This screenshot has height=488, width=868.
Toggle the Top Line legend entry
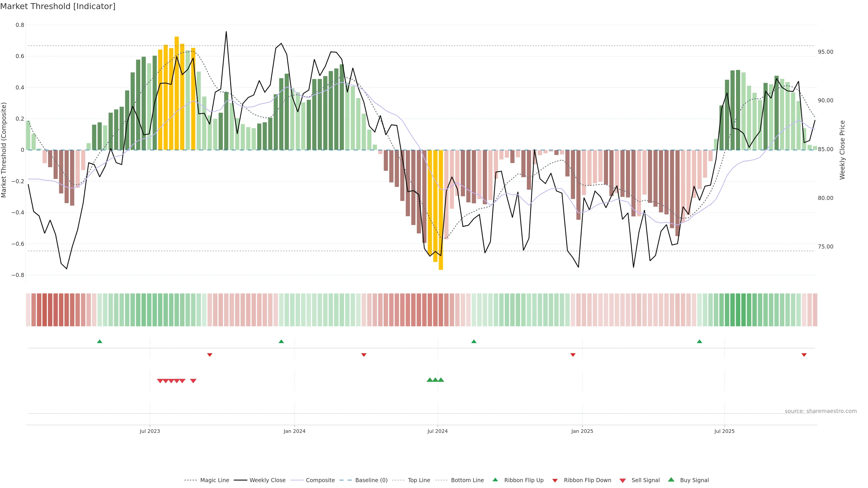pos(419,480)
